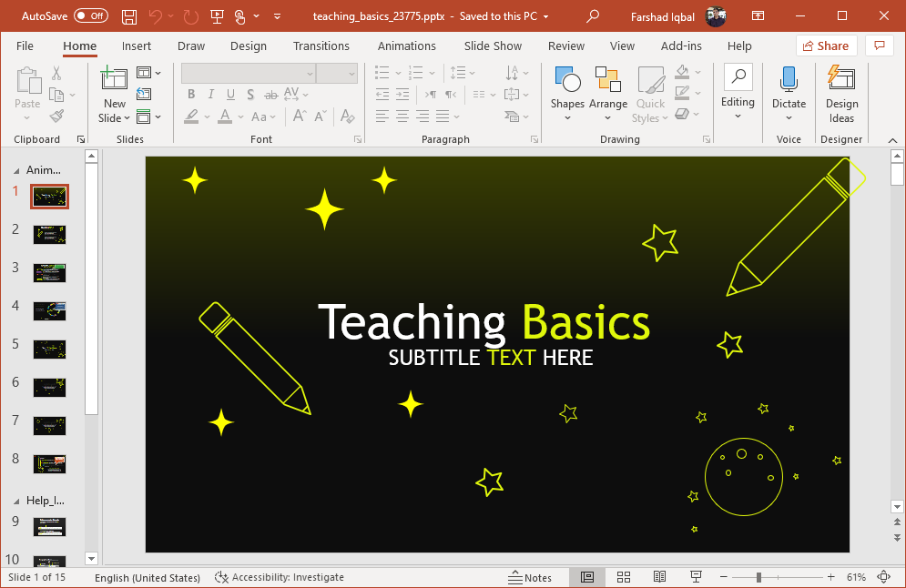
Task: Click the Search magnifier in title bar
Action: point(594,16)
